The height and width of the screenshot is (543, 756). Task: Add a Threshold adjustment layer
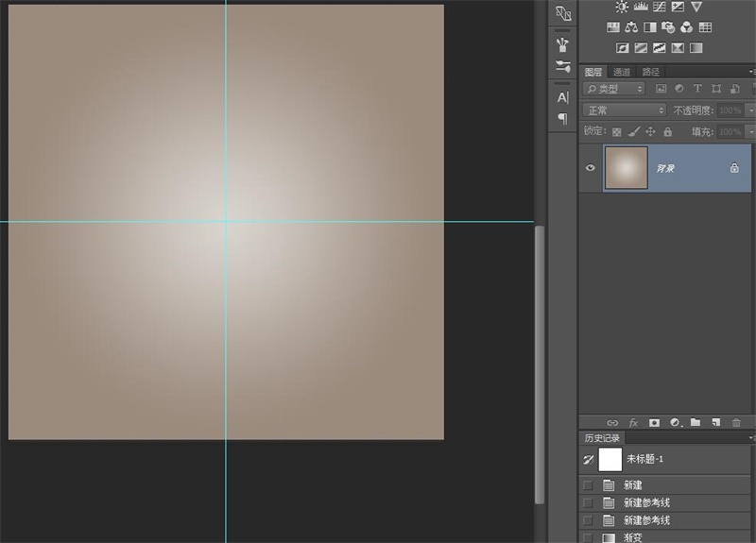coord(659,48)
